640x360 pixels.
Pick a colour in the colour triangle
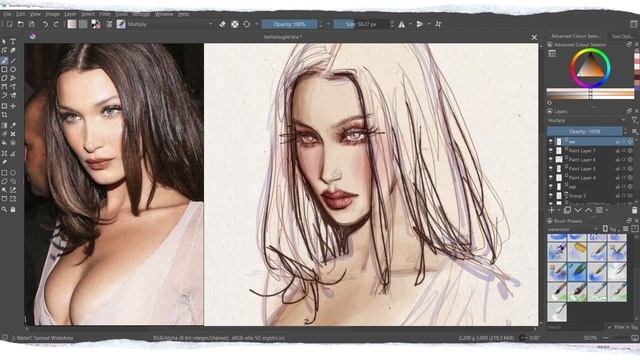tap(590, 67)
